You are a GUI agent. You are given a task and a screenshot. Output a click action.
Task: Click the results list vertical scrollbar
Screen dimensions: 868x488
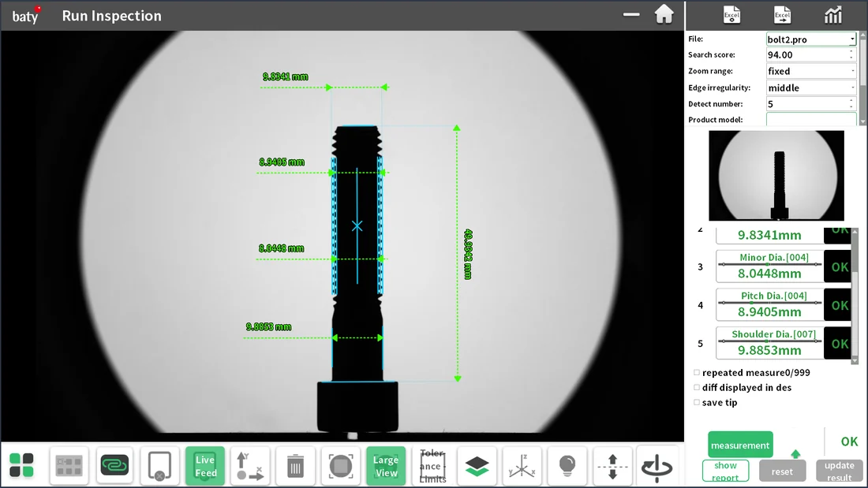[x=855, y=296]
